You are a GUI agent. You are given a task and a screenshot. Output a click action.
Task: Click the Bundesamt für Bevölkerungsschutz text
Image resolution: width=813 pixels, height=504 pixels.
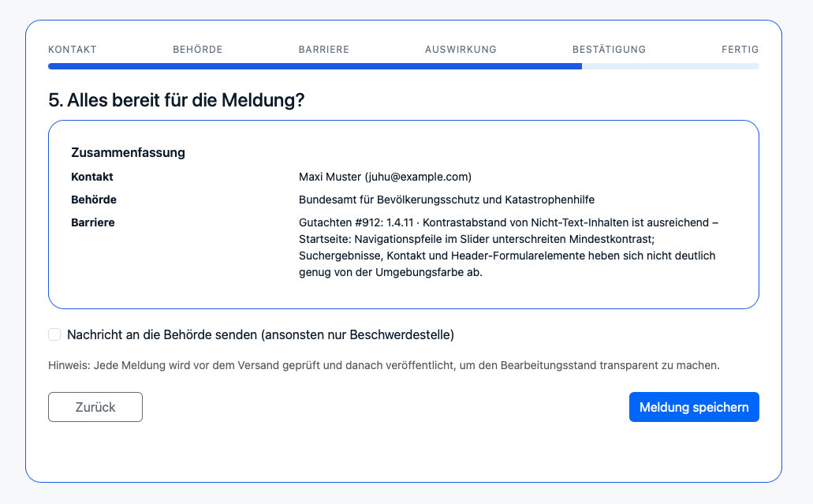click(x=446, y=200)
